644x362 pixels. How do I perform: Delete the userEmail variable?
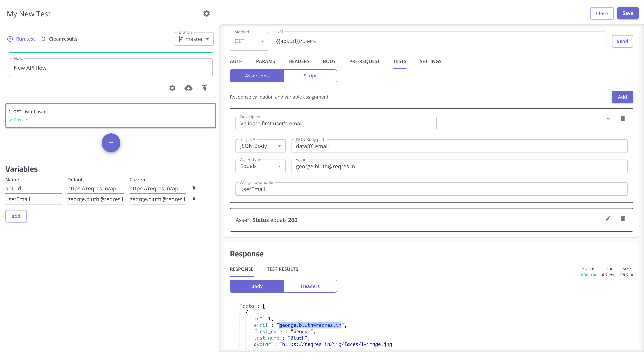pyautogui.click(x=194, y=198)
